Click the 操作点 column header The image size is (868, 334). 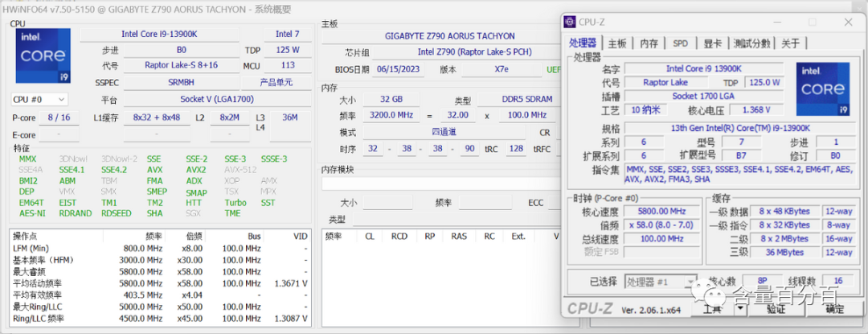coord(26,236)
